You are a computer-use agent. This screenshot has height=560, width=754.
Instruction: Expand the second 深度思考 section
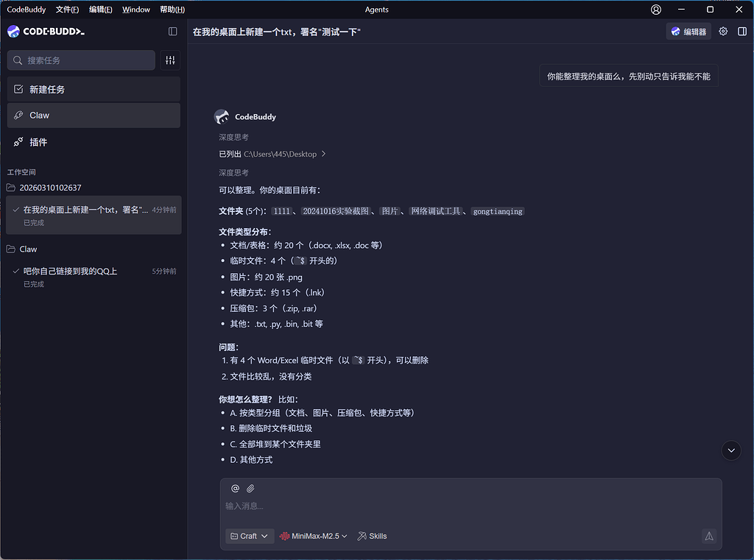[233, 173]
